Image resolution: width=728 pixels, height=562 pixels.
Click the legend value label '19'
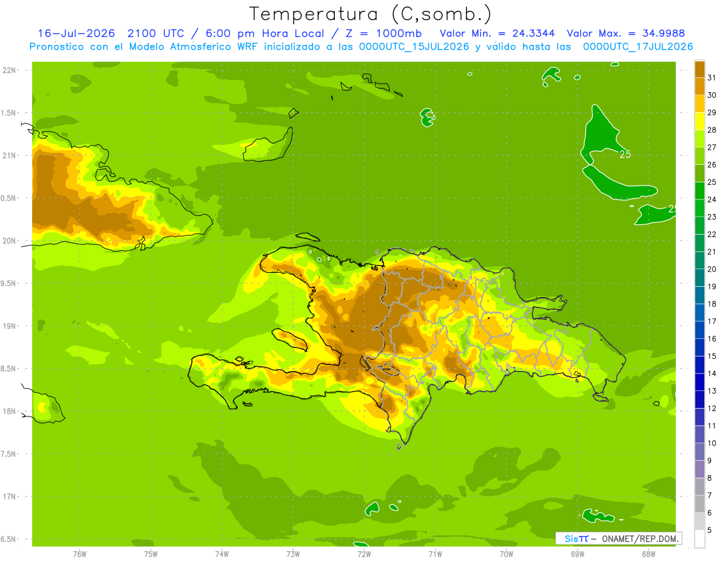pos(712,286)
